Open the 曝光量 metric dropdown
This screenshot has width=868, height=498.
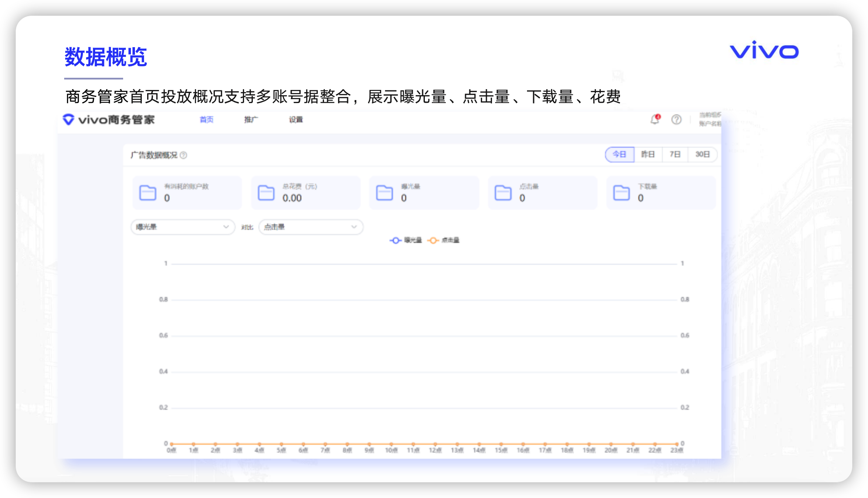coord(183,227)
